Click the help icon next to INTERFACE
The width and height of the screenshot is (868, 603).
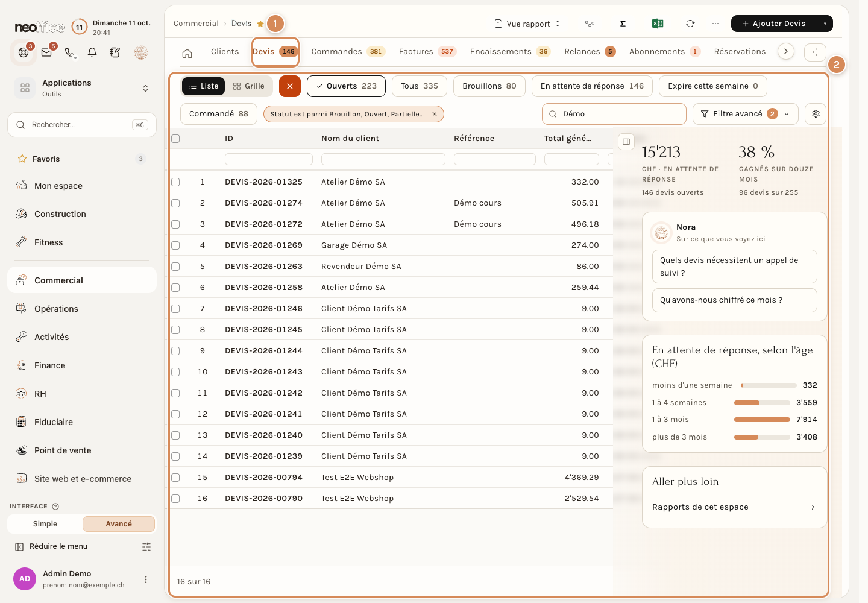point(55,507)
